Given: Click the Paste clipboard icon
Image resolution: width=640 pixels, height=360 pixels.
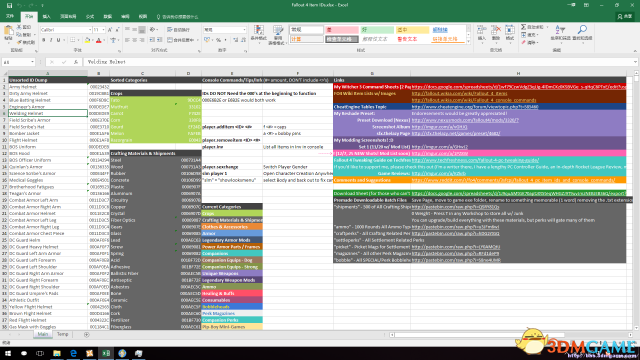Looking at the screenshot, I should [8, 33].
